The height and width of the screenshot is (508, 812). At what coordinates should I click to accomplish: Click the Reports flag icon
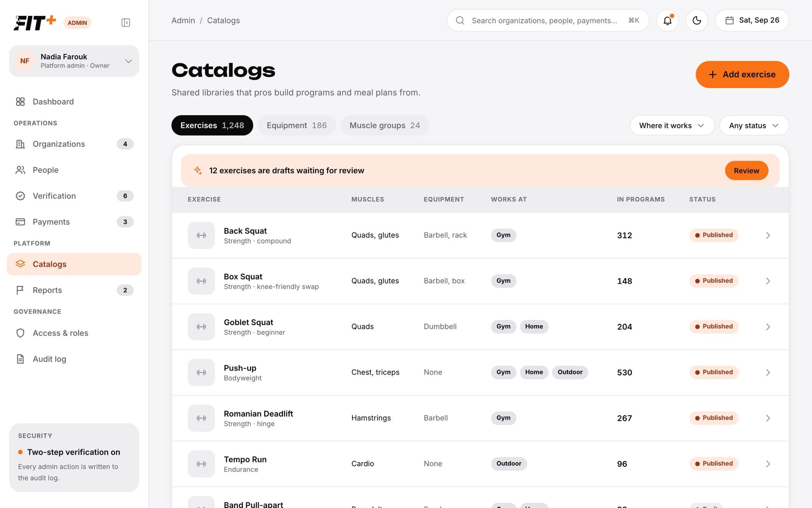(x=20, y=290)
